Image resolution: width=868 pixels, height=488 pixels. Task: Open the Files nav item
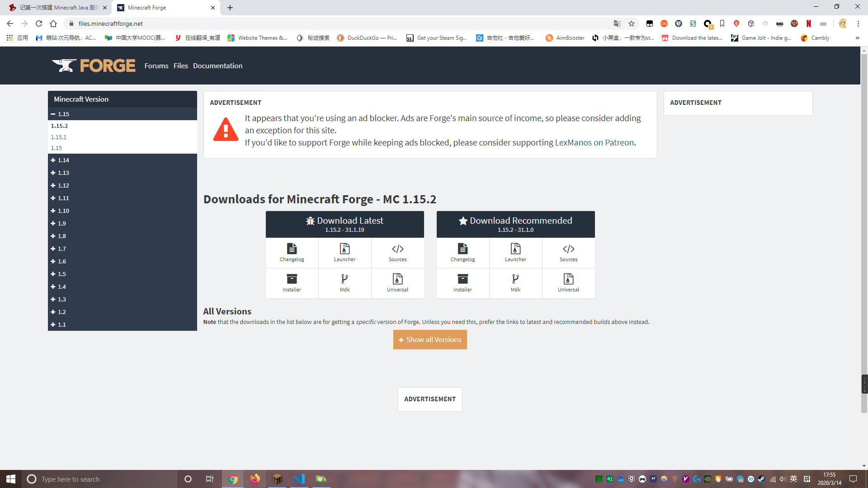pyautogui.click(x=180, y=66)
